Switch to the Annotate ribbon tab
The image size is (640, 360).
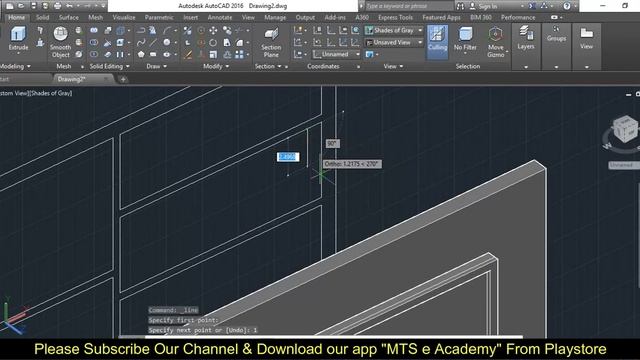click(220, 18)
